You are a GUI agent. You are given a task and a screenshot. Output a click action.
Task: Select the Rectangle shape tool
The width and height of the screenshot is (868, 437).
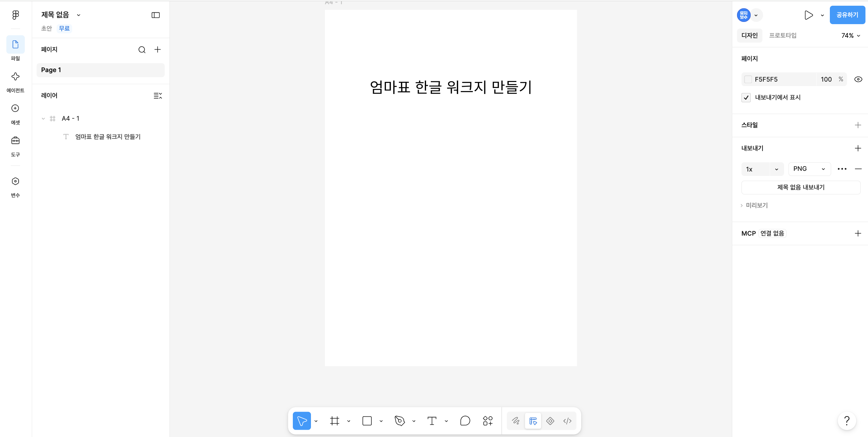[x=367, y=421]
